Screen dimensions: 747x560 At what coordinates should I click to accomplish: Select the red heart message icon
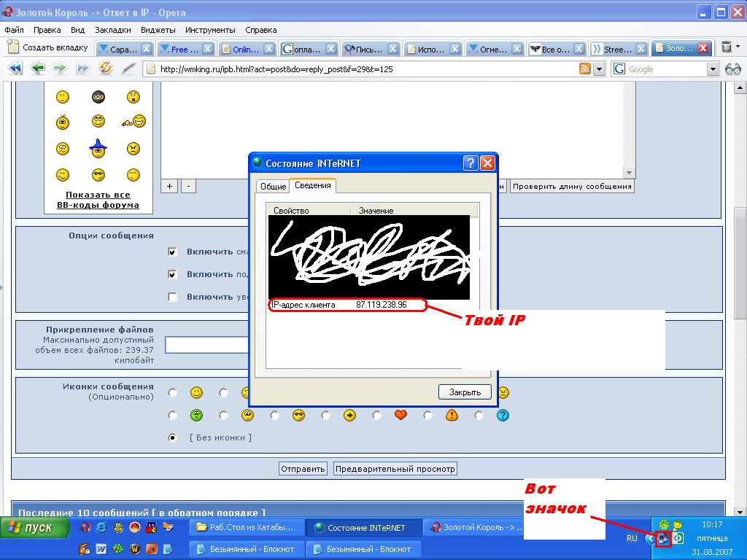[x=400, y=416]
